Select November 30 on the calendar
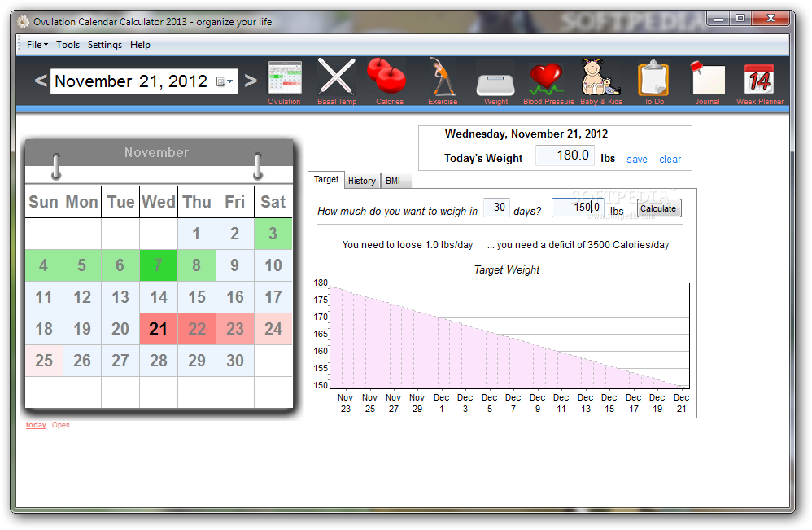Viewport: 812px width, 530px height. [235, 361]
